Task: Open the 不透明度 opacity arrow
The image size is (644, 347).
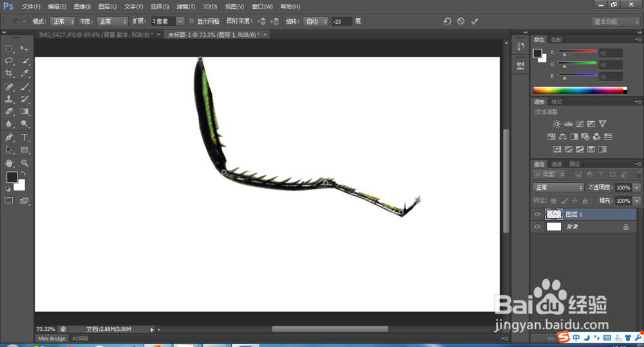Action: 637,188
